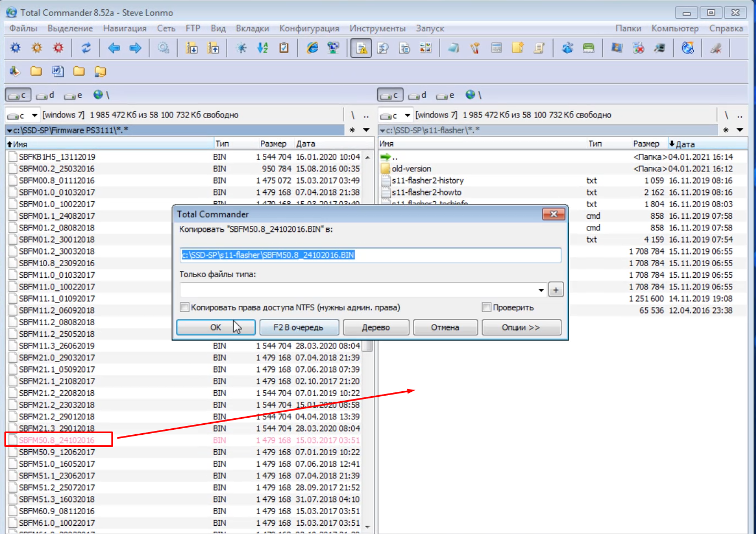Open the network computers toolbar icon
756x534 pixels.
[x=333, y=48]
